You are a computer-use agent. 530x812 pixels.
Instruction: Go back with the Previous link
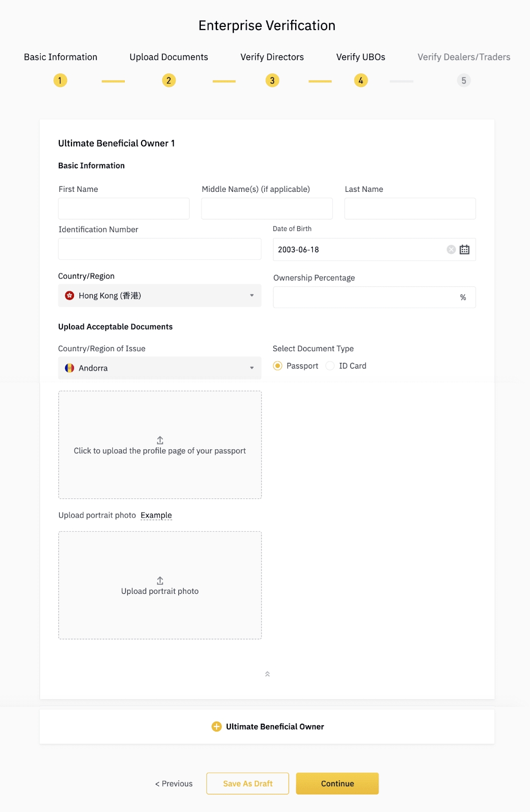(174, 784)
